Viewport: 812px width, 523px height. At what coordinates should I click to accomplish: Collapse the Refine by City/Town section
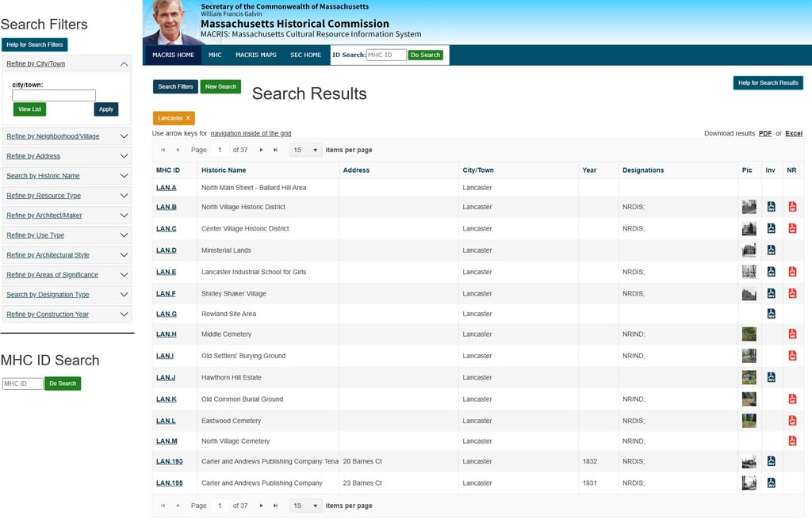(123, 63)
